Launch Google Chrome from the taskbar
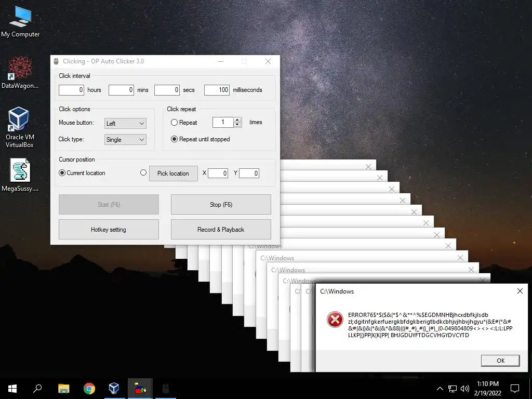This screenshot has width=532, height=399. (89, 389)
